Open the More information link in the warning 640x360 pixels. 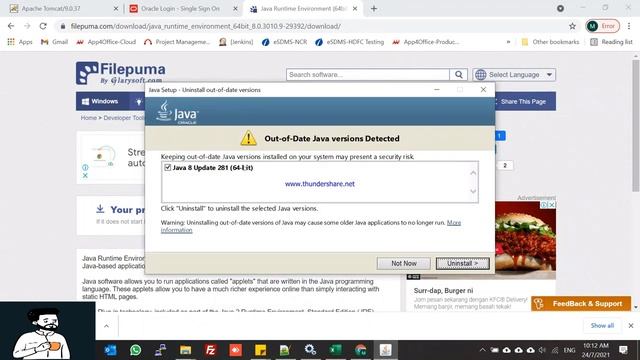[453, 223]
